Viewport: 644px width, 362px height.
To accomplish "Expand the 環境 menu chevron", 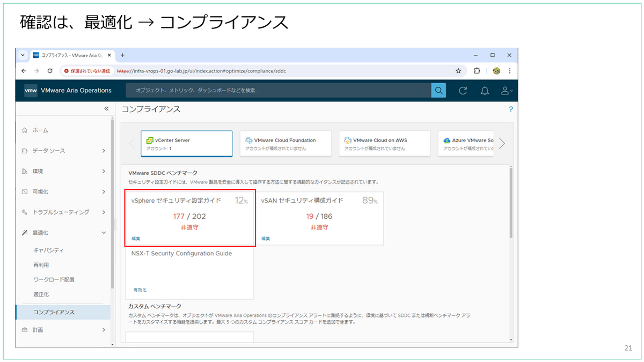I will point(104,171).
